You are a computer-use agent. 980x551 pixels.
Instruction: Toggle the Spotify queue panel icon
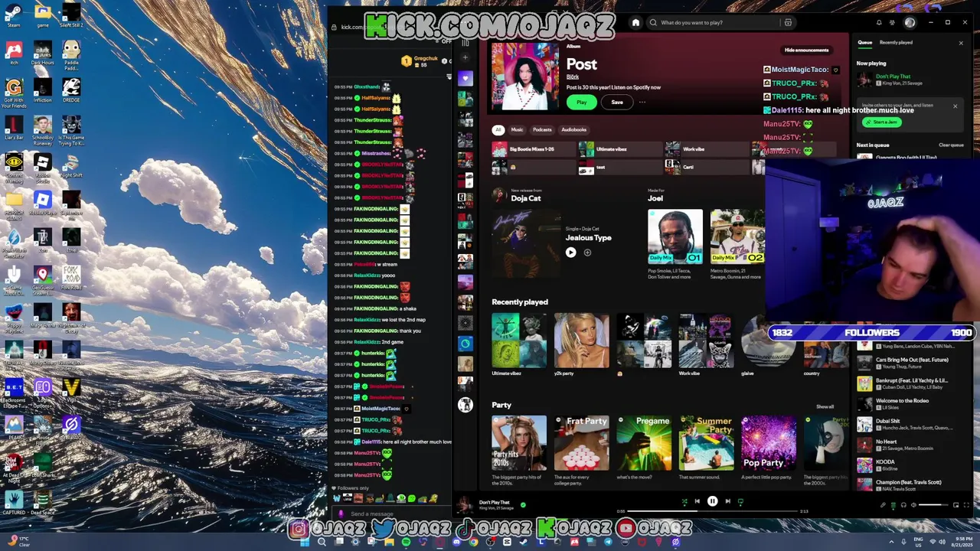click(x=893, y=505)
